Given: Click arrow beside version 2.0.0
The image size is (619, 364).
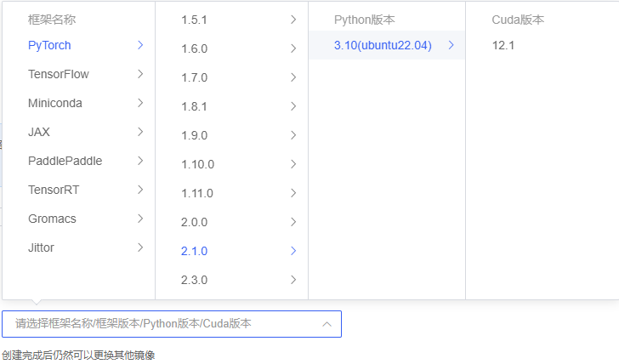Looking at the screenshot, I should 293,222.
